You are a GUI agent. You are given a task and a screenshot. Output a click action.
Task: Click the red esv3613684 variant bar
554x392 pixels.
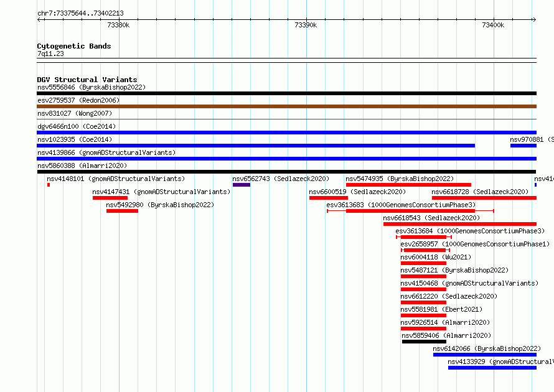(423, 237)
